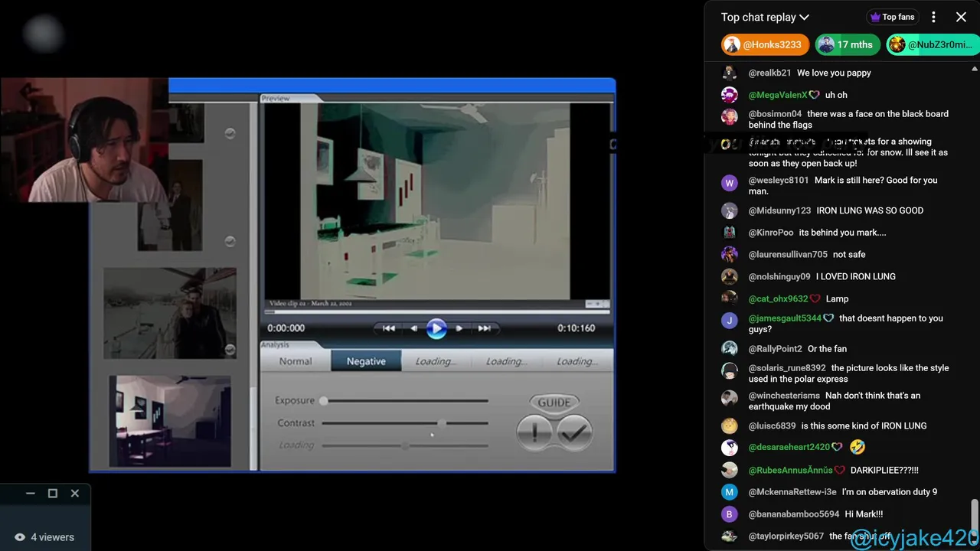Screen dimensions: 980x551
Task: Click the Exposure slider handle
Action: tap(324, 400)
